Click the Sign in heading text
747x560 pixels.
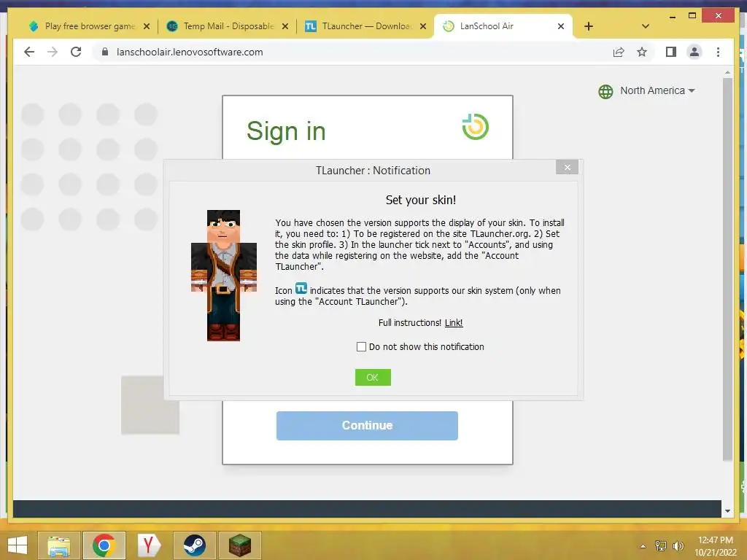point(286,131)
